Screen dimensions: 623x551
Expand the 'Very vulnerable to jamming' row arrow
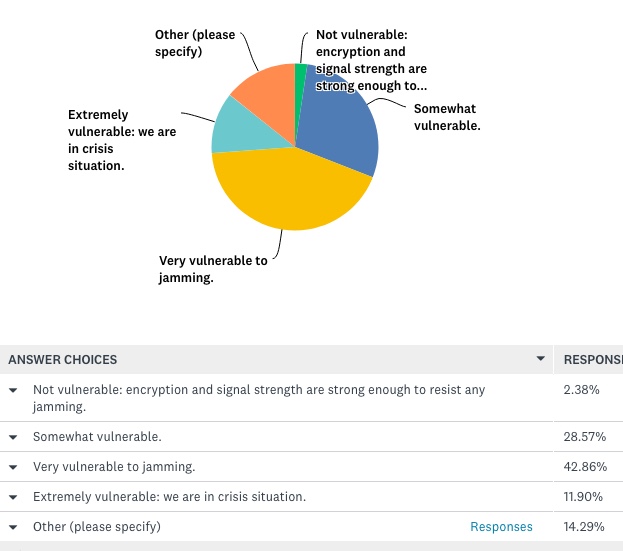[13, 467]
